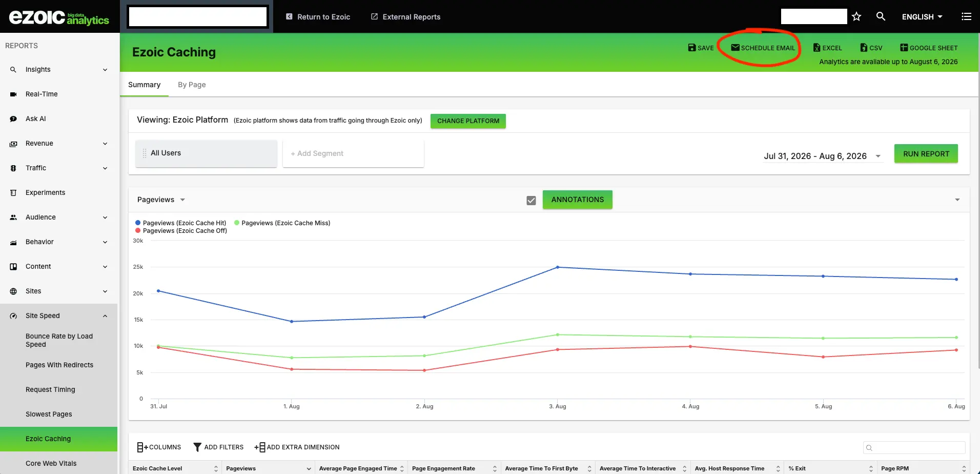Click the Add Segment field
Image resolution: width=980 pixels, height=474 pixels.
(x=353, y=153)
